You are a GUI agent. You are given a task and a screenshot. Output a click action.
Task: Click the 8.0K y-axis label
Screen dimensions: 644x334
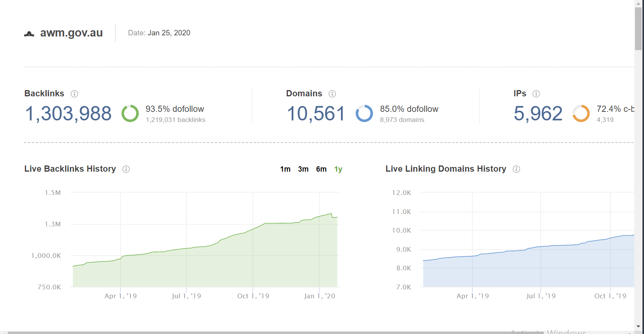404,268
